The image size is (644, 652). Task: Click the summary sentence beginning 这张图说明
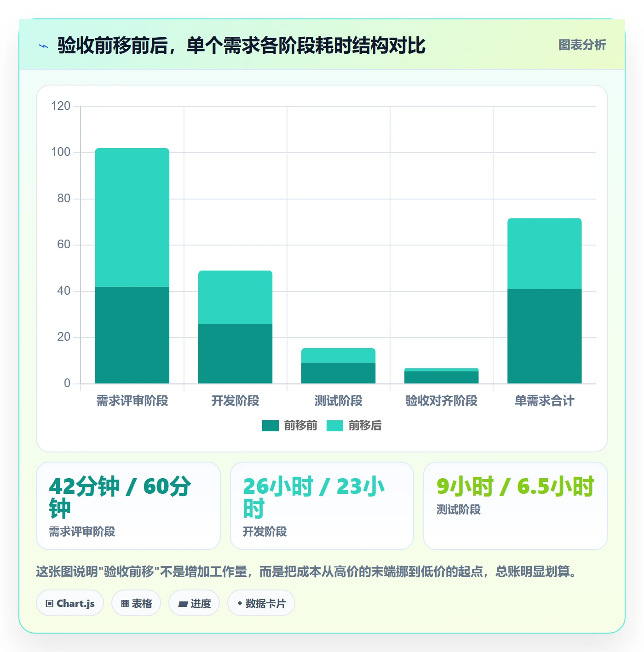tap(306, 572)
